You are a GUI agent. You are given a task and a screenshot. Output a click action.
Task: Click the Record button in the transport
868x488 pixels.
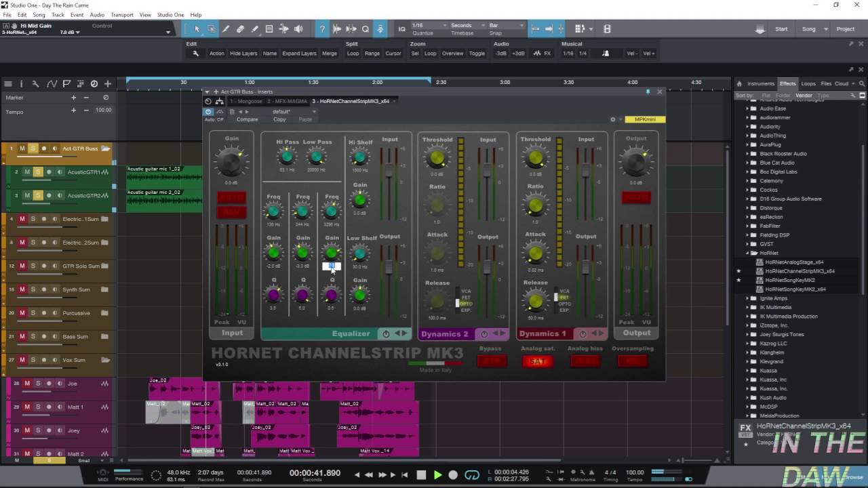tap(453, 475)
